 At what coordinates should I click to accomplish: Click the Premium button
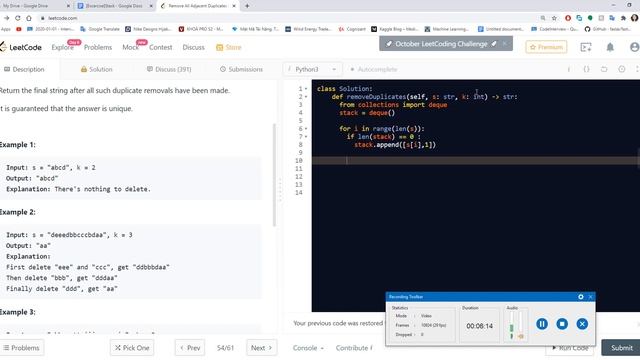click(546, 47)
